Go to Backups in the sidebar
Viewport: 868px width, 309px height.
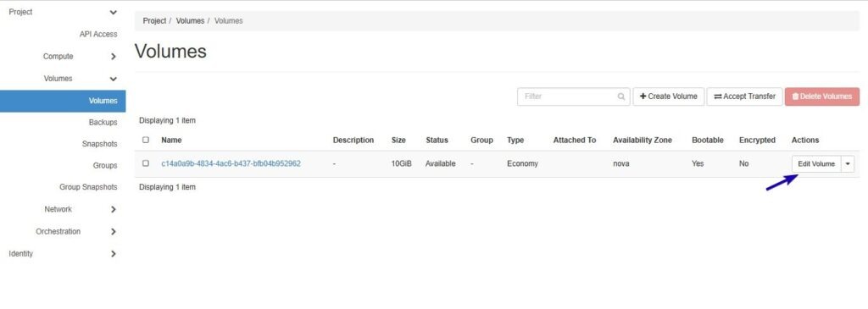click(x=103, y=122)
